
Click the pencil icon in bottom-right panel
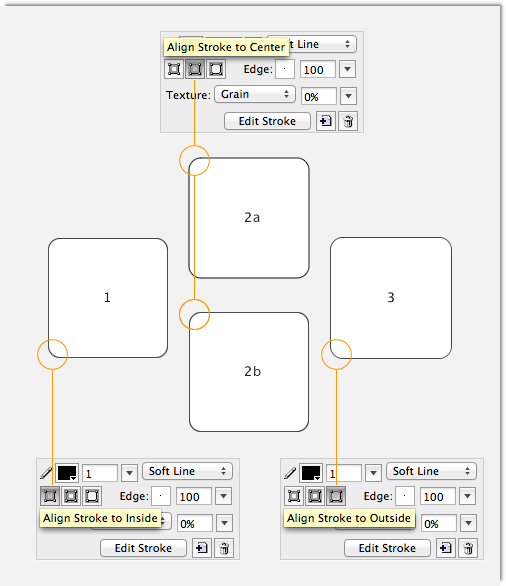[290, 473]
